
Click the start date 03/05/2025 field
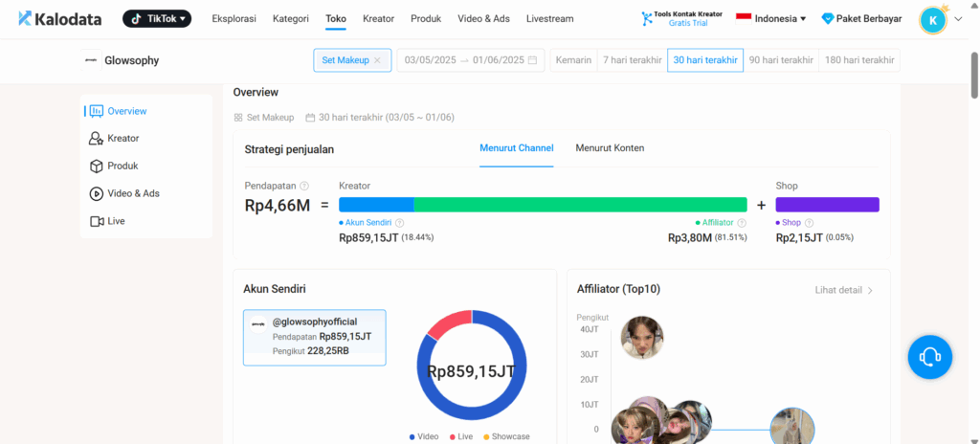[431, 60]
